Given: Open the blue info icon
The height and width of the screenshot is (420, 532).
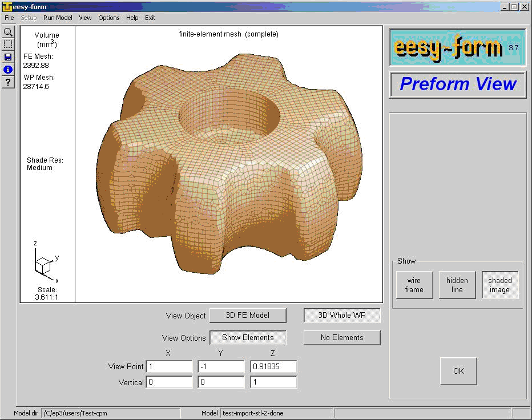Looking at the screenshot, I should click(8, 70).
